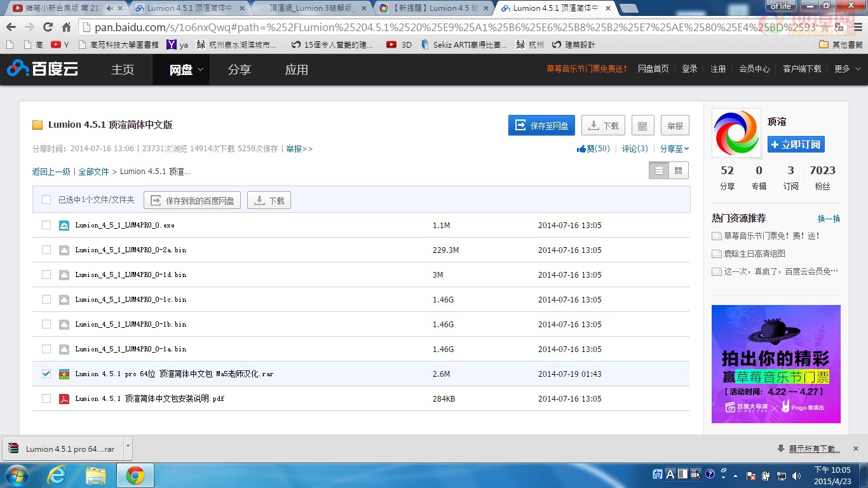This screenshot has width=868, height=488.
Task: Click the exe icon of Lumion_4_5_1_LUM4PRO_0.exe
Action: click(x=64, y=225)
